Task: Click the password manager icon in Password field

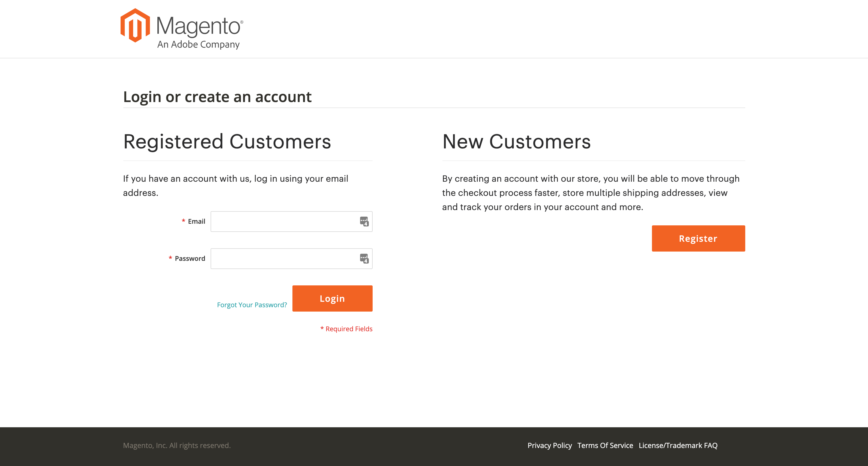Action: tap(364, 258)
